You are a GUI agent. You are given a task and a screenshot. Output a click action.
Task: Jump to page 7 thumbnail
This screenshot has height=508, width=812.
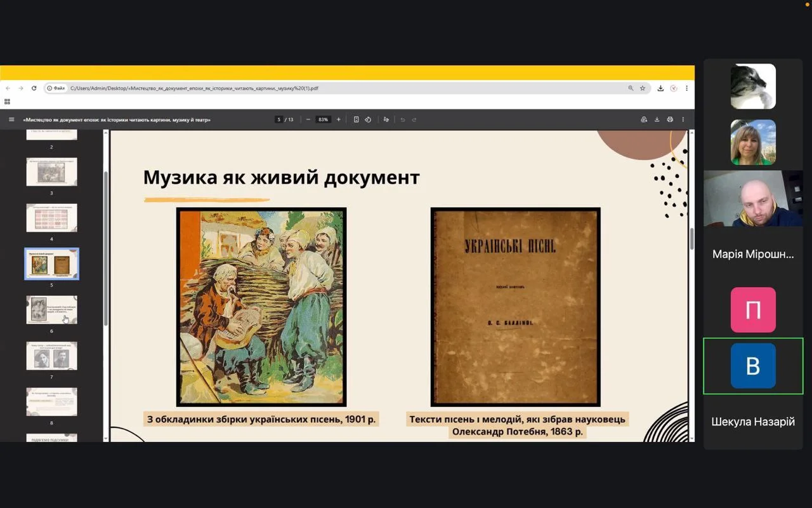click(51, 356)
